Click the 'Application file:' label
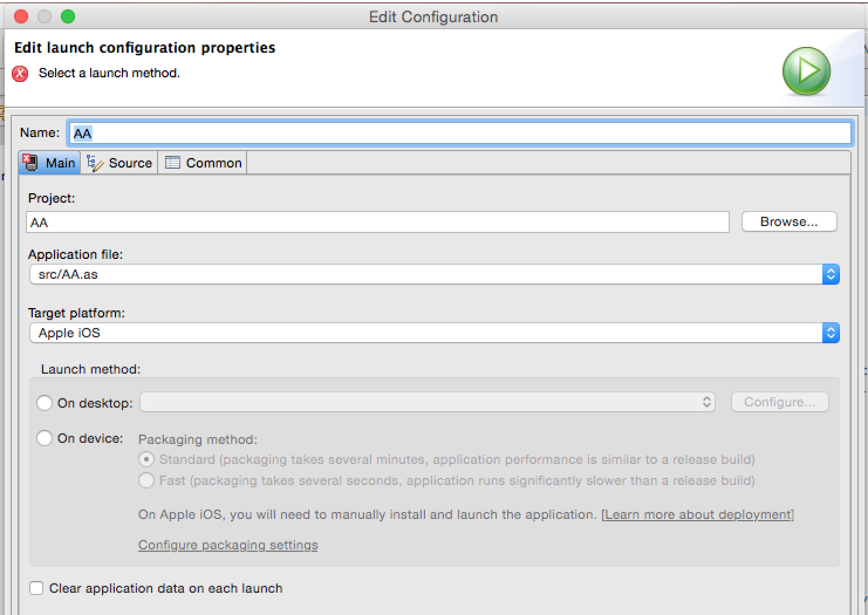Image resolution: width=868 pixels, height=615 pixels. (x=75, y=254)
